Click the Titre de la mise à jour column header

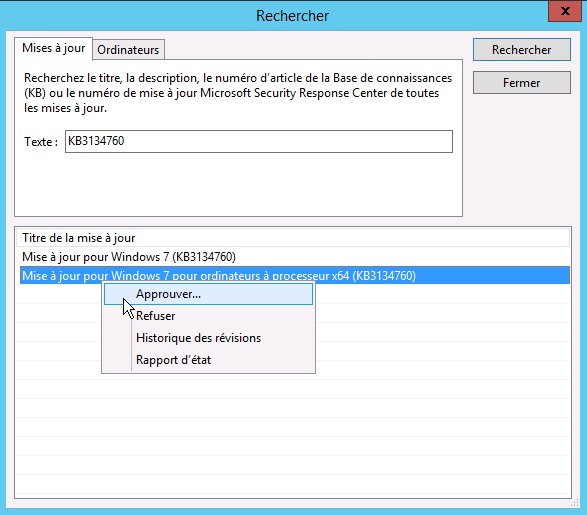[293, 238]
